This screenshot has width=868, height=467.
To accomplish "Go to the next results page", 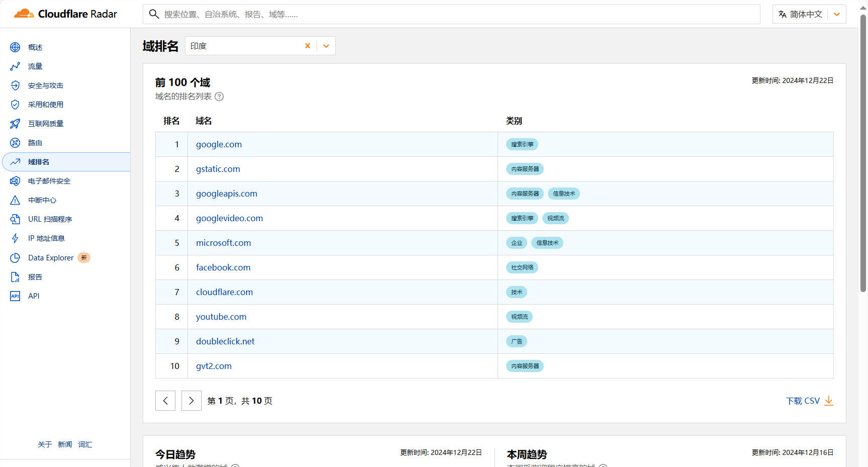I will click(191, 401).
